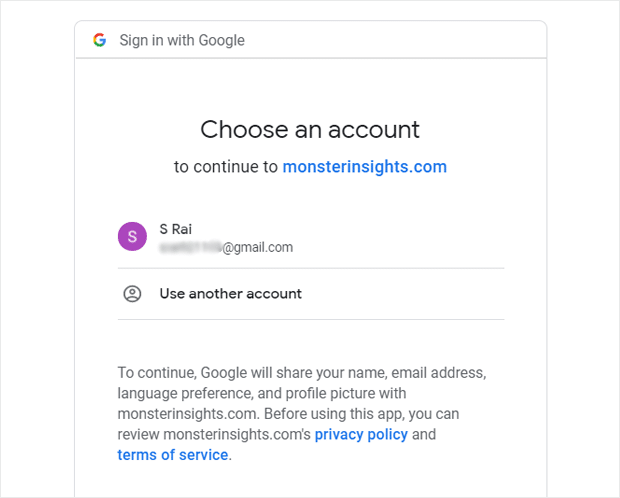Click the person icon for another account
The height and width of the screenshot is (498, 620).
[132, 294]
